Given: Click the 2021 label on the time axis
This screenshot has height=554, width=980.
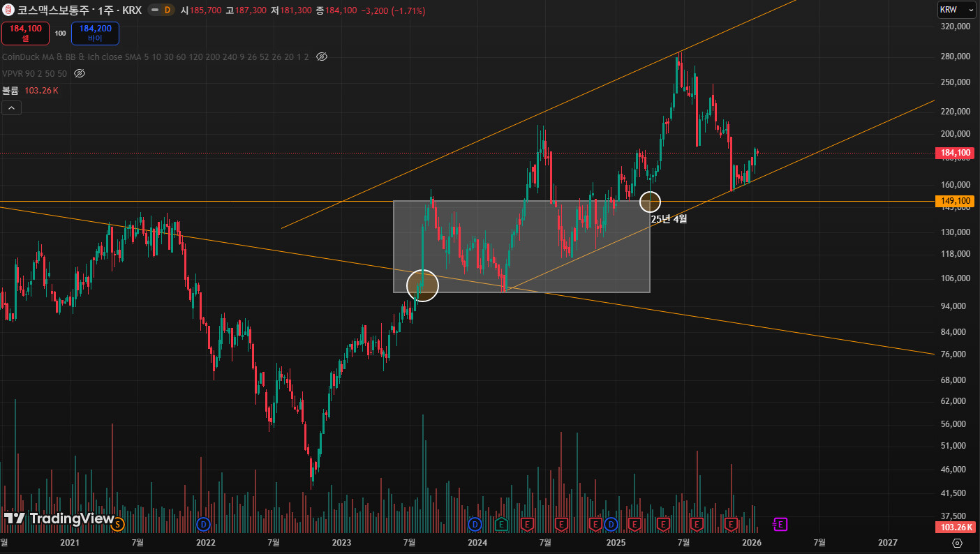Looking at the screenshot, I should click(x=70, y=542).
